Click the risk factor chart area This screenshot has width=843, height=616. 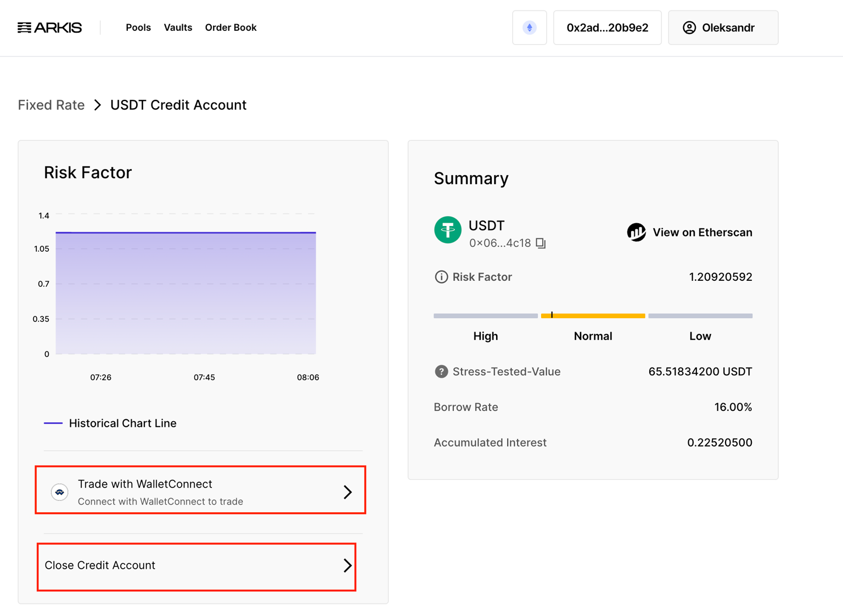click(x=186, y=293)
